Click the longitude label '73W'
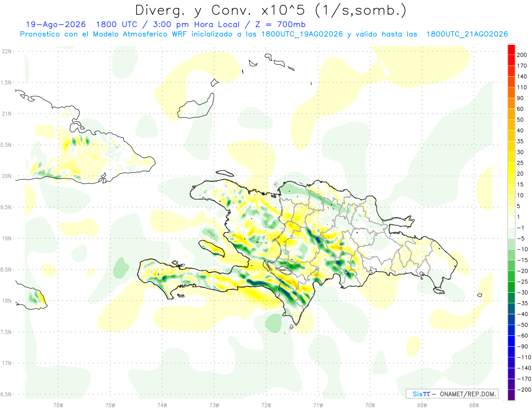The height and width of the screenshot is (411, 532). pyautogui.click(x=214, y=405)
